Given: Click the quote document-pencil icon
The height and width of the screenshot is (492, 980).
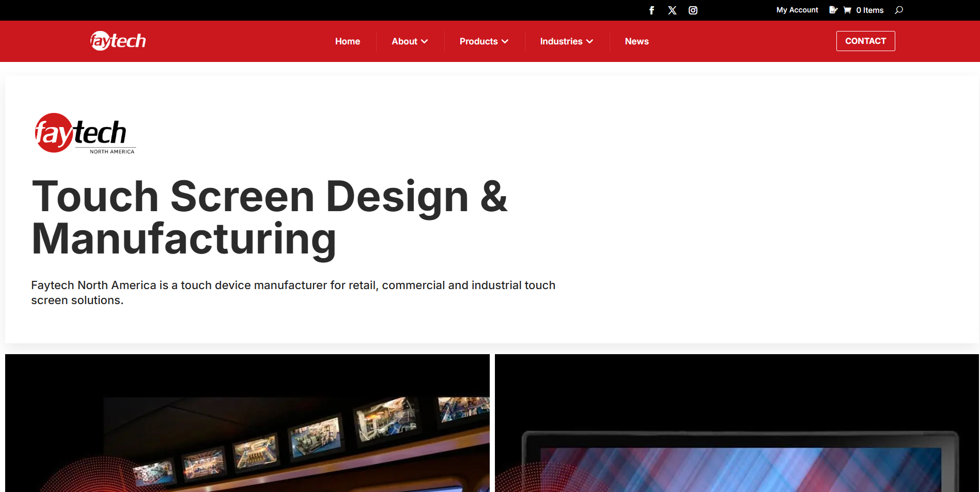Looking at the screenshot, I should click(x=833, y=10).
